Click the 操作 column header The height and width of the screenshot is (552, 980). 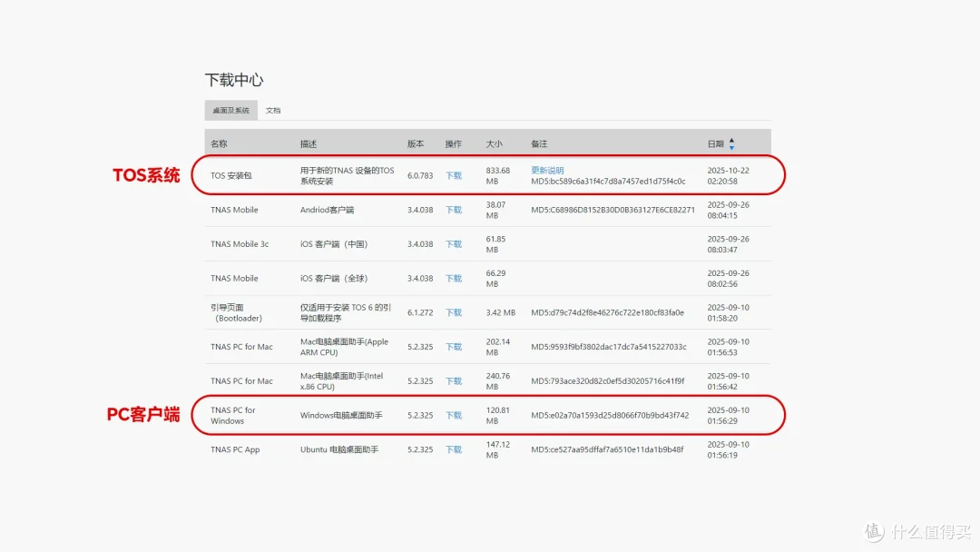(x=453, y=143)
